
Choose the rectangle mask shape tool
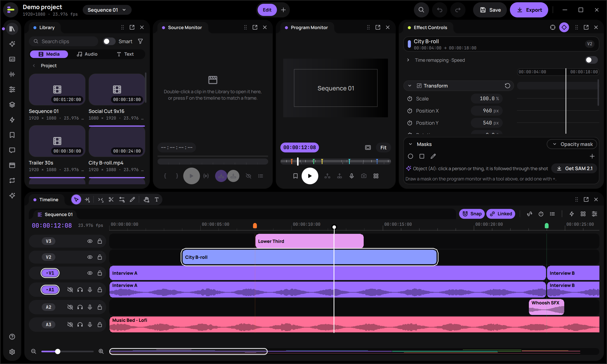422,156
